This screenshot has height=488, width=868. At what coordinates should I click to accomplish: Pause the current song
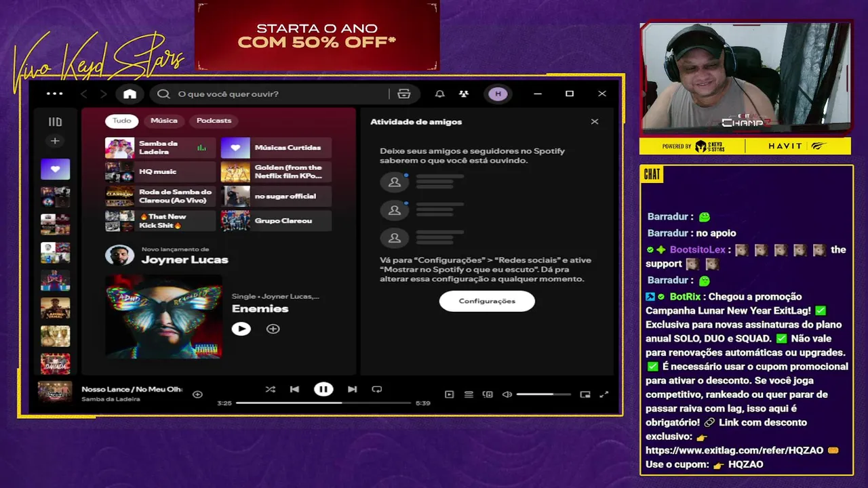click(323, 389)
